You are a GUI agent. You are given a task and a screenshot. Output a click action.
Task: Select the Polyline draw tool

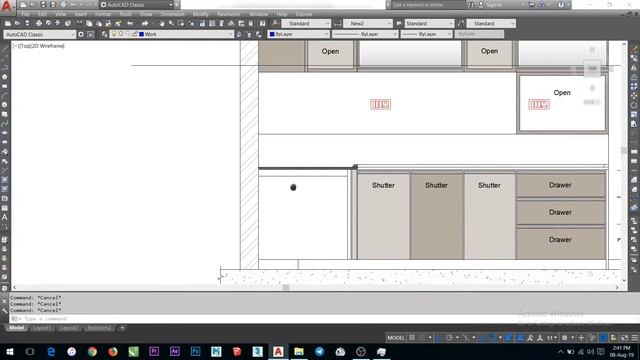click(4, 67)
